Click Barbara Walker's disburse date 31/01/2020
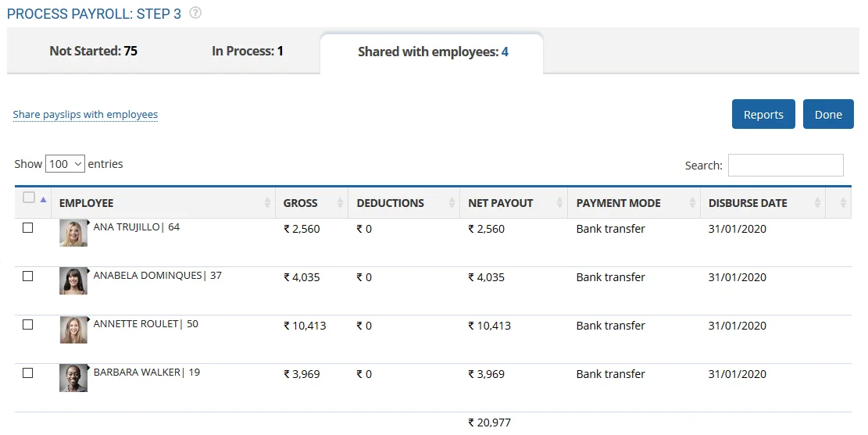The width and height of the screenshot is (868, 435). pyautogui.click(x=738, y=374)
